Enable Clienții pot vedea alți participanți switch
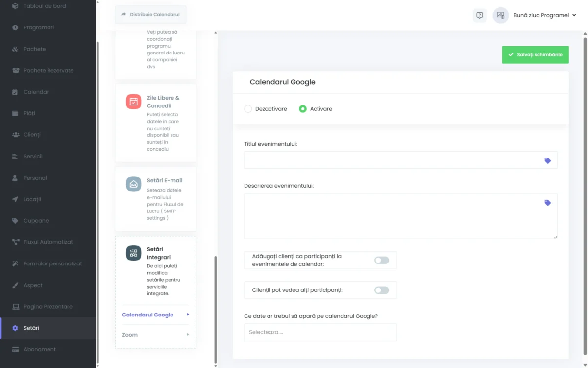The image size is (588, 368). pos(381,290)
